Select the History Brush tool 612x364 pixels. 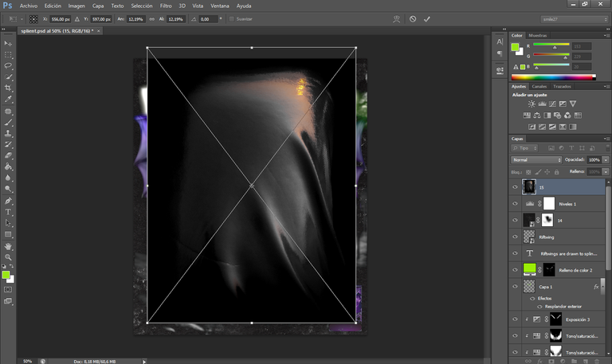8,144
